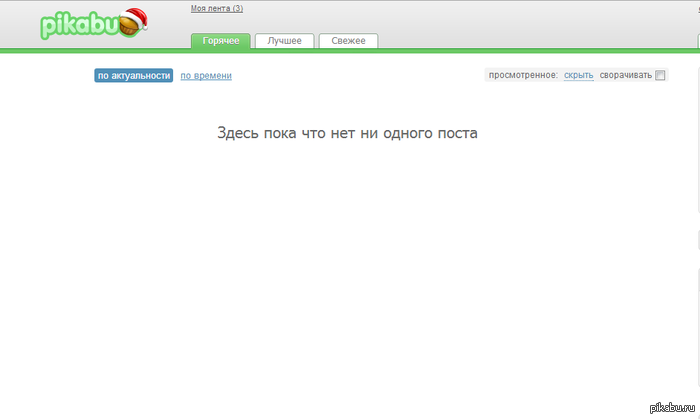This screenshot has width=700, height=419.
Task: Click the cut-off text at header's top right
Action: click(699, 9)
